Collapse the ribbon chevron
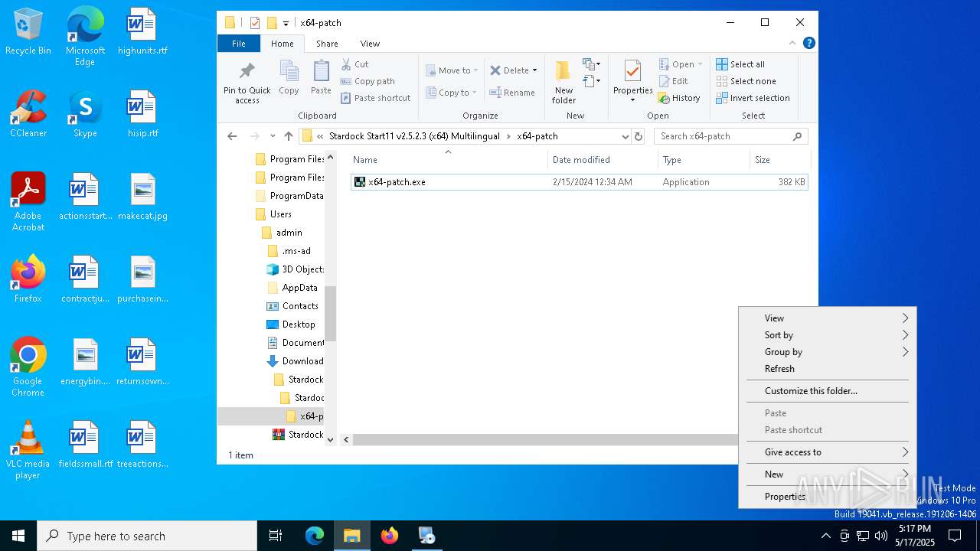The width and height of the screenshot is (980, 551). coord(792,44)
